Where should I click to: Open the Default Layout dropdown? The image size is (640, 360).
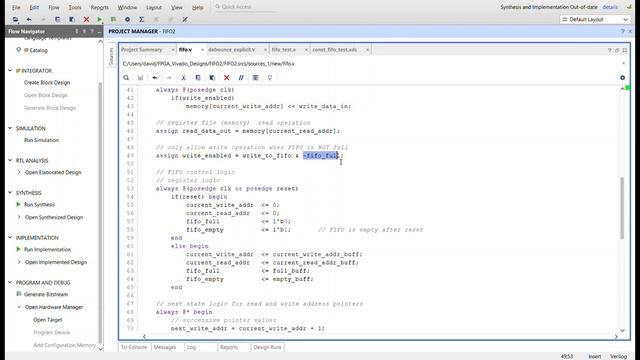click(x=594, y=19)
